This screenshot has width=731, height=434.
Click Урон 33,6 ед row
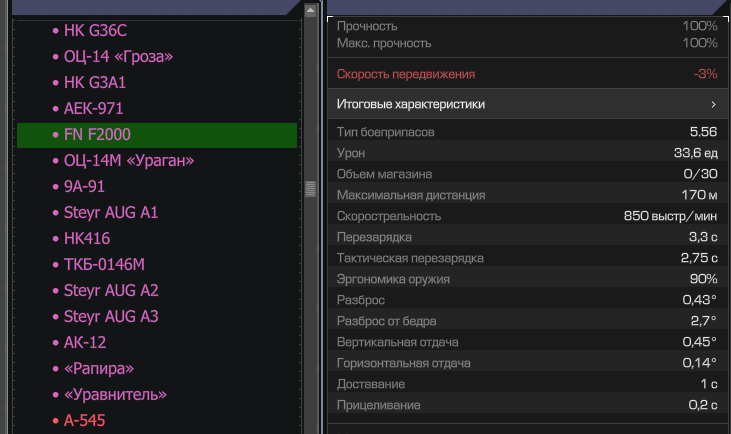(x=528, y=153)
